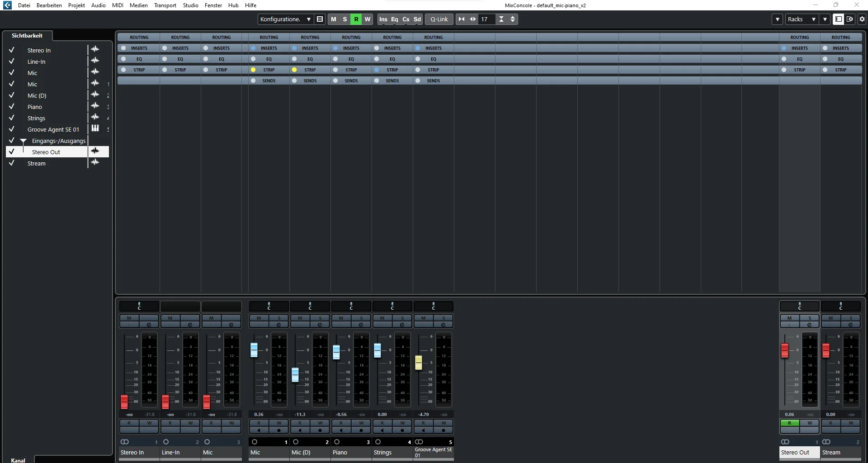Click the Sd sends bypass button
The width and height of the screenshot is (868, 463).
417,19
